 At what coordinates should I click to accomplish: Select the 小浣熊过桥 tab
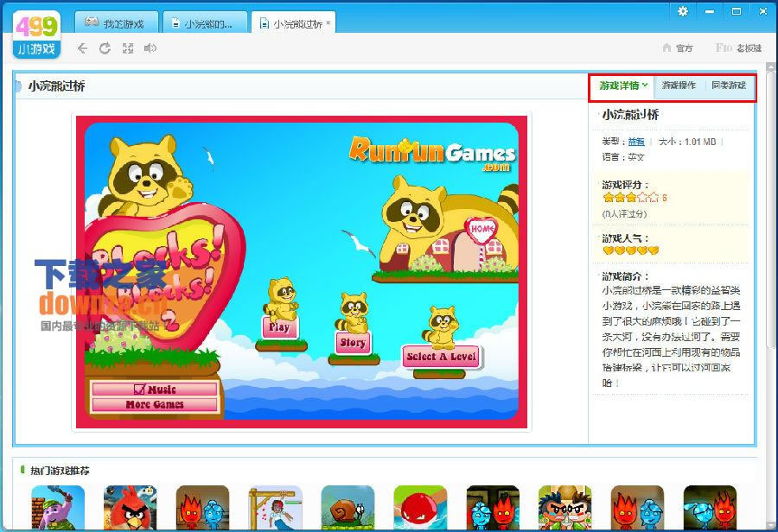[x=293, y=23]
